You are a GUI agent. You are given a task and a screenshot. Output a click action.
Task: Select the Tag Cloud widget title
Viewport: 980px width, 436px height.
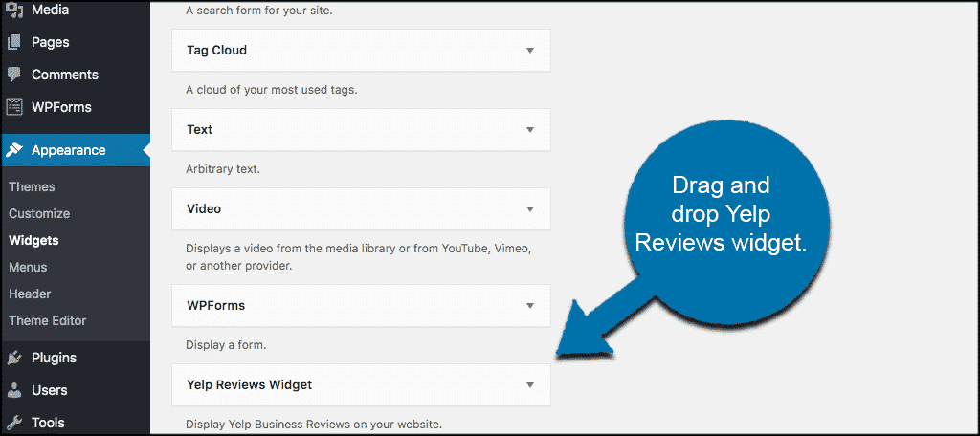217,50
